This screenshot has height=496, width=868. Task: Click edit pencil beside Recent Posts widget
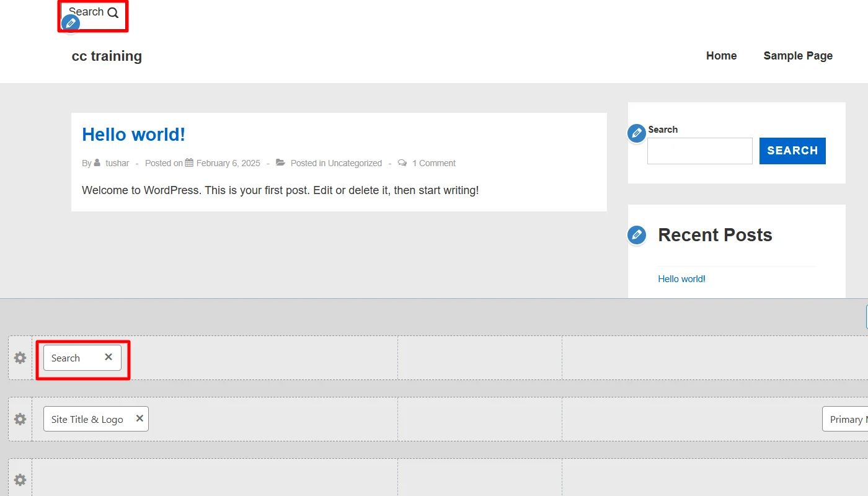637,235
